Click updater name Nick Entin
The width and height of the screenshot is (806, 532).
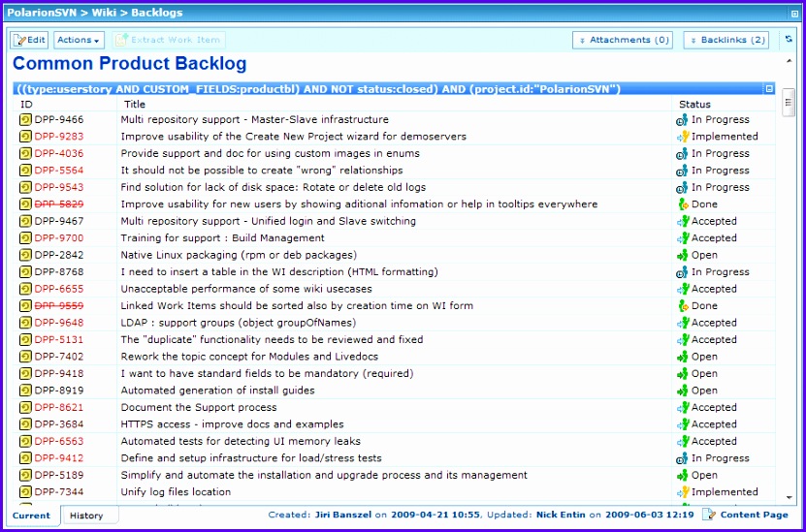pos(562,516)
